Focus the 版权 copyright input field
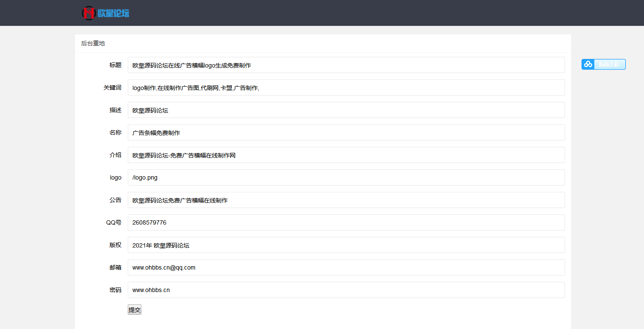The height and width of the screenshot is (329, 644). (x=346, y=245)
